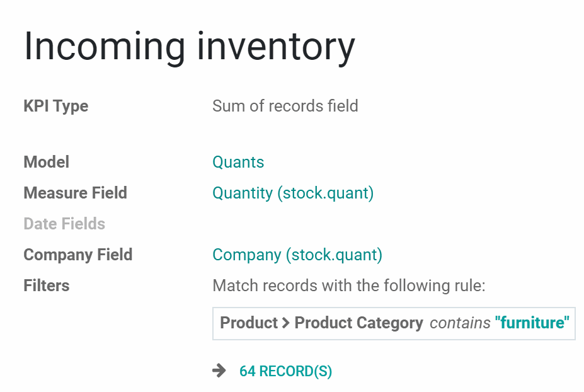The height and width of the screenshot is (392, 584).
Task: Click the 'Incoming inventory' title
Action: point(190,47)
